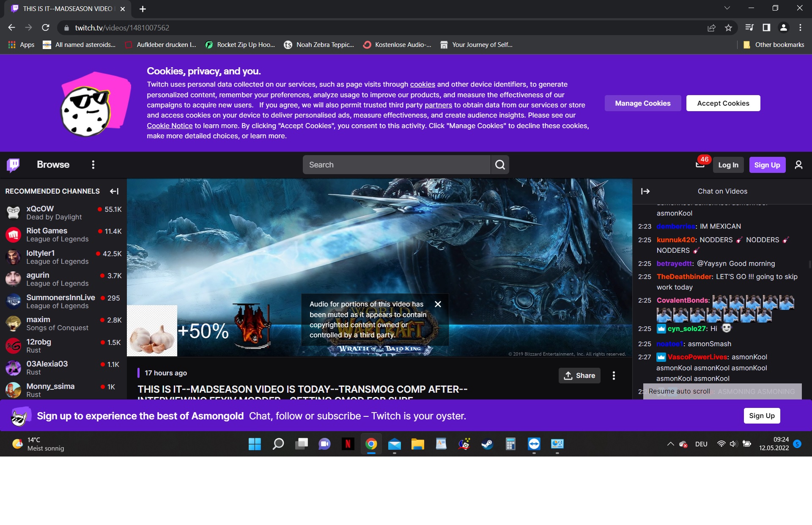The height and width of the screenshot is (525, 812).
Task: Type in the Search field
Action: click(x=396, y=165)
